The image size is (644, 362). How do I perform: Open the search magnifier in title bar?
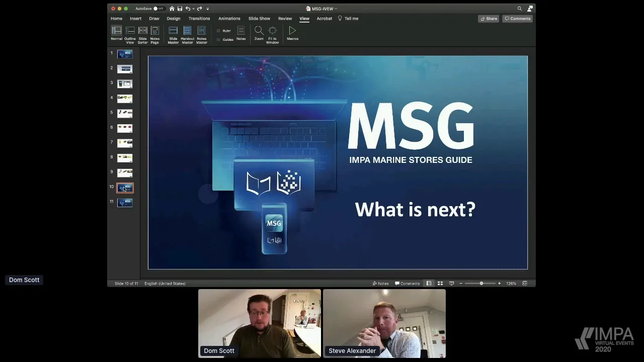click(x=520, y=9)
